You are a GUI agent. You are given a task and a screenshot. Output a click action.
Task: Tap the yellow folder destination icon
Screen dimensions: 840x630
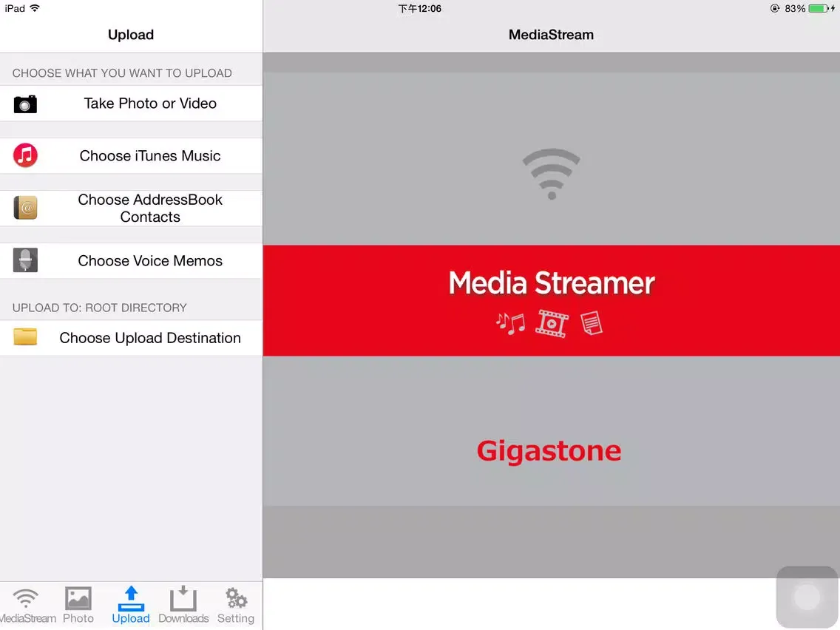(x=25, y=337)
